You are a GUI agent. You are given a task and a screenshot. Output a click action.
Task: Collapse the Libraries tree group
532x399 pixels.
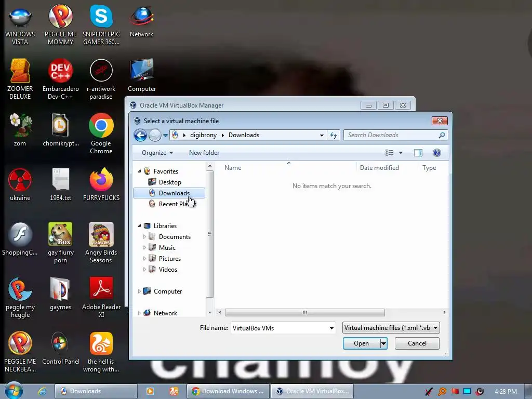[x=139, y=226]
